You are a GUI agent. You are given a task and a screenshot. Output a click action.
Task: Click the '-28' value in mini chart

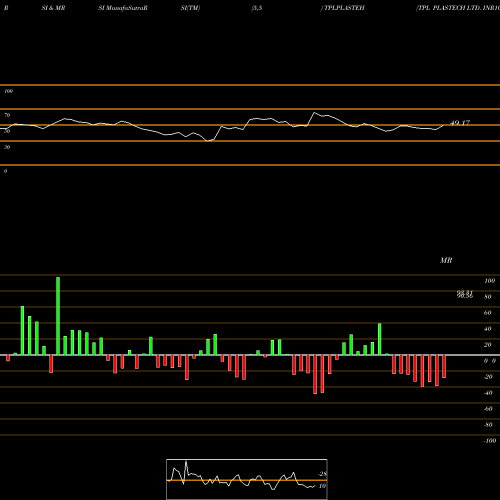(322, 474)
